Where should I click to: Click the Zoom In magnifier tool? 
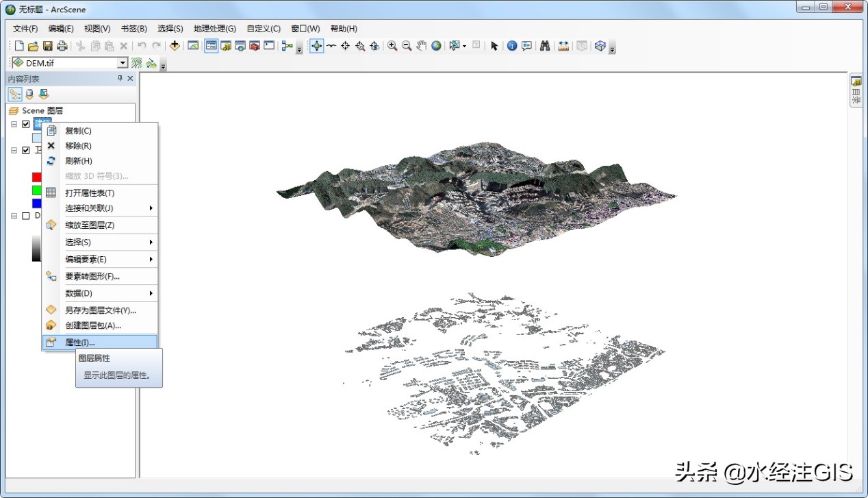pos(392,46)
